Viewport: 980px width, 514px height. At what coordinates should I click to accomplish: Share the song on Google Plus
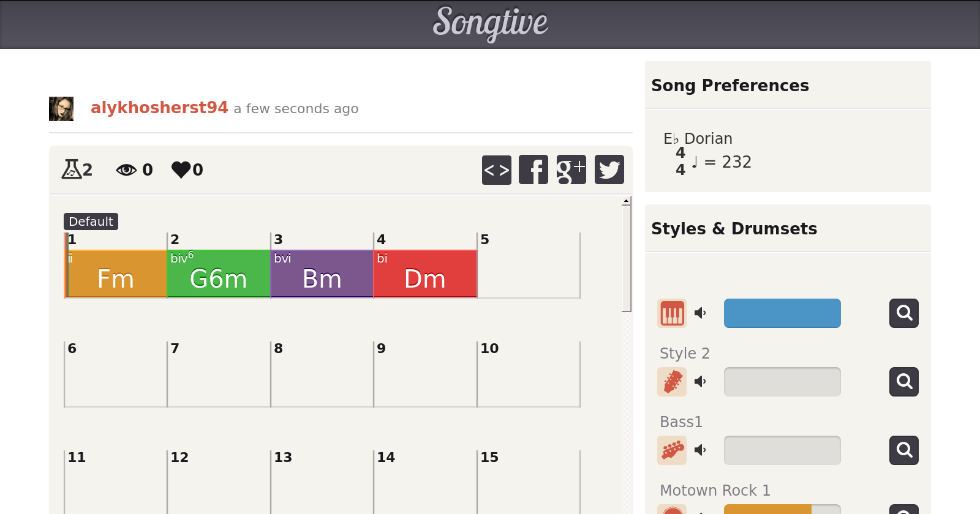coord(571,169)
